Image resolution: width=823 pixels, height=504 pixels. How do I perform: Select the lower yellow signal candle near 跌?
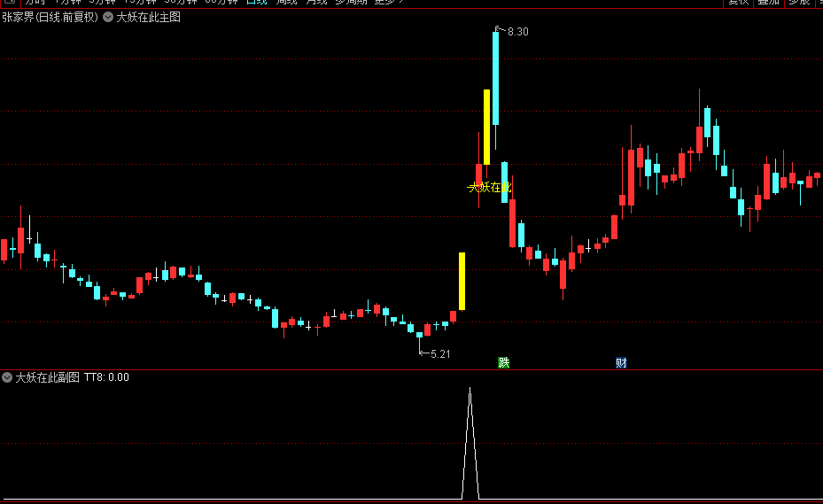click(x=462, y=282)
